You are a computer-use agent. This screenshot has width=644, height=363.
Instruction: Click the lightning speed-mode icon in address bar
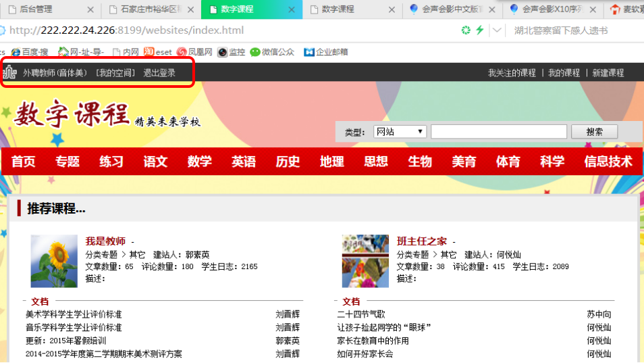[x=480, y=30]
